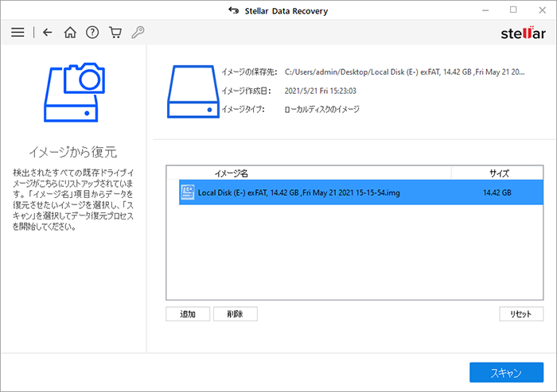Open the shopping cart icon
557x392 pixels.
click(x=115, y=33)
